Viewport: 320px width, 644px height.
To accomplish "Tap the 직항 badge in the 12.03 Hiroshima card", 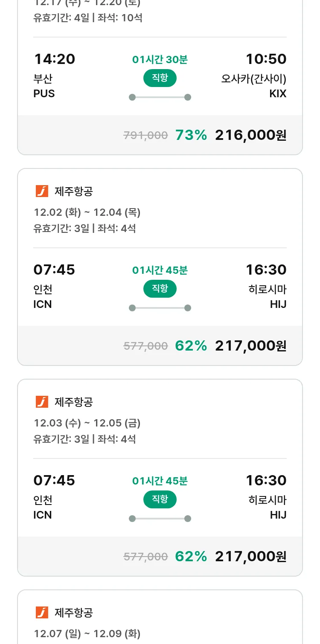I will (160, 499).
